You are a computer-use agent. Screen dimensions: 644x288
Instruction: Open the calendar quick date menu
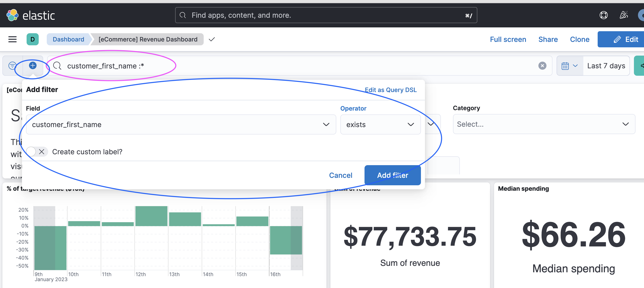click(x=569, y=66)
